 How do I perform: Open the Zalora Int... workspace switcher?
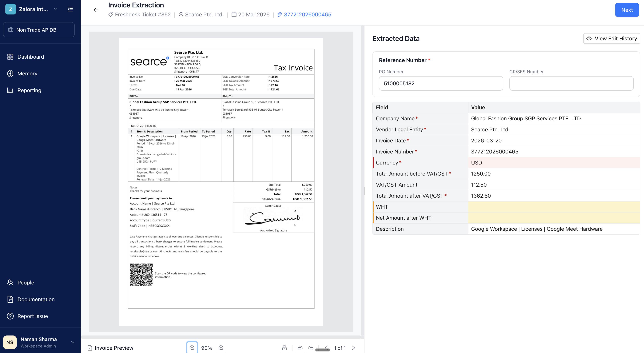[x=31, y=9]
